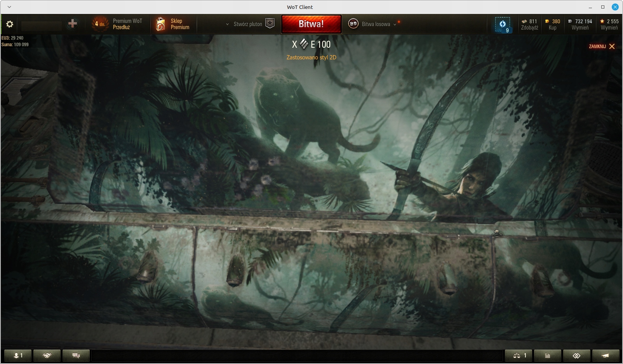623x364 pixels.
Task: Extend Premium WoT via Przedłuż
Action: (121, 27)
